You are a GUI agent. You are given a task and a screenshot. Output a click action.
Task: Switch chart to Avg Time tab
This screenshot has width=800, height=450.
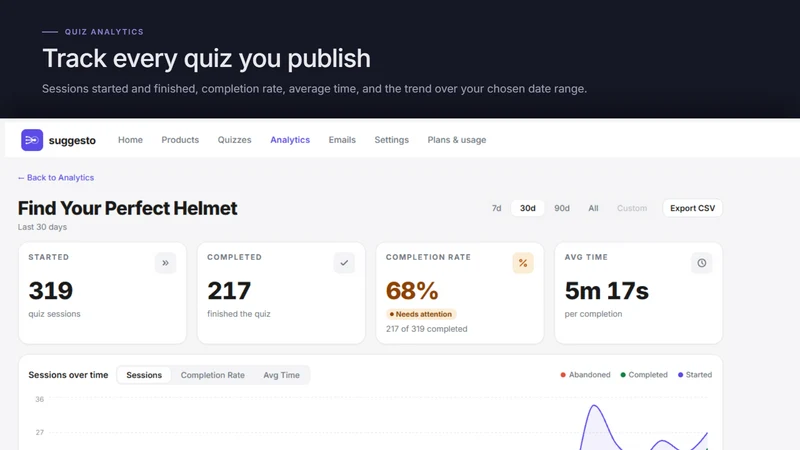coord(281,375)
